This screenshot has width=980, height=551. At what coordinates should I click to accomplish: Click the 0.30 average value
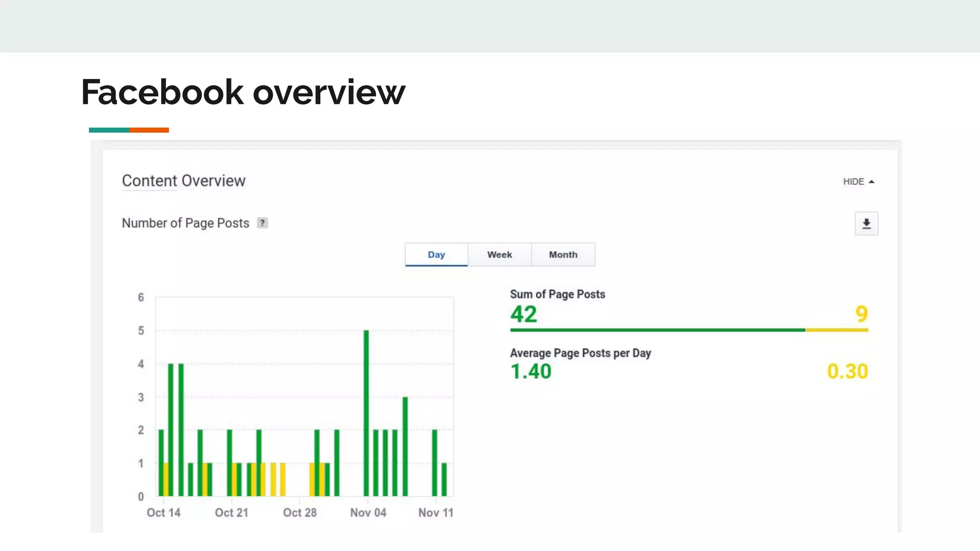[x=847, y=372]
